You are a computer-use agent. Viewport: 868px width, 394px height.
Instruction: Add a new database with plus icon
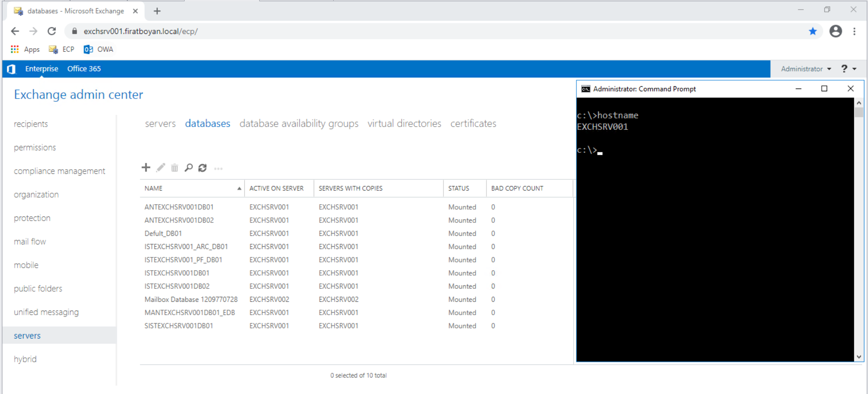pos(146,167)
